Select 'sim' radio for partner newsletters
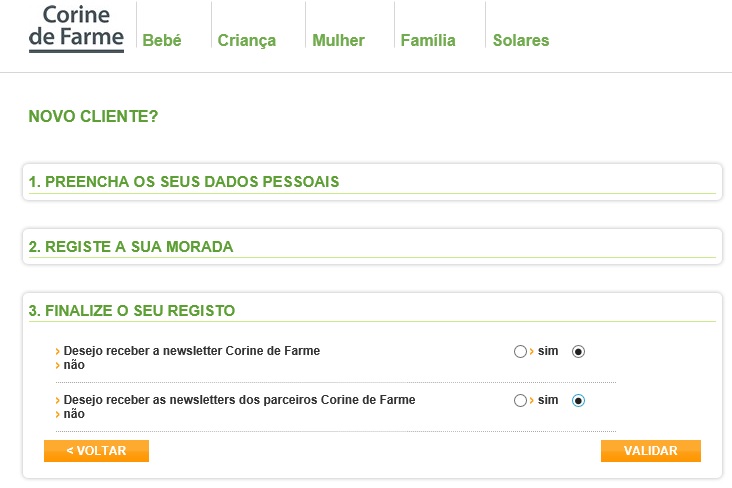The width and height of the screenshot is (732, 488). coord(519,401)
